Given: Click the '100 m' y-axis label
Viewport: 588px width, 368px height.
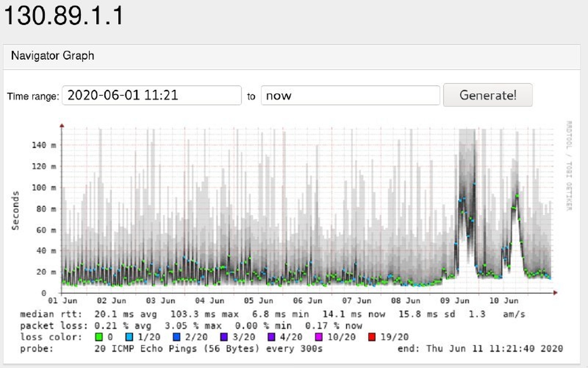Looking at the screenshot, I should pyautogui.click(x=44, y=188).
